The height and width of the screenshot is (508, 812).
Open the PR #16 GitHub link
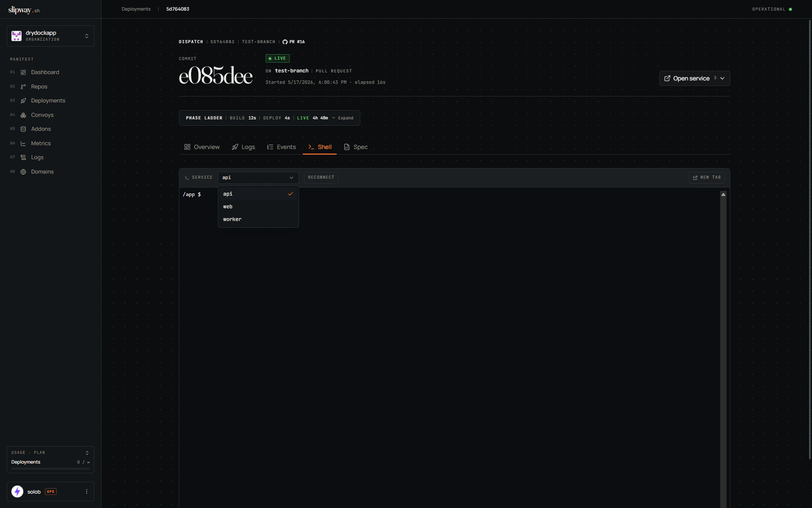pyautogui.click(x=294, y=42)
